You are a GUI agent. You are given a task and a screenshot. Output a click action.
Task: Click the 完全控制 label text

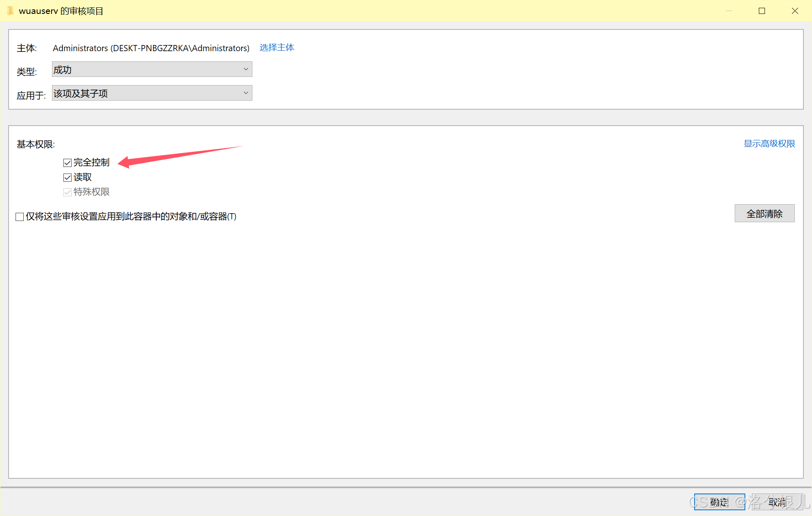click(x=92, y=162)
